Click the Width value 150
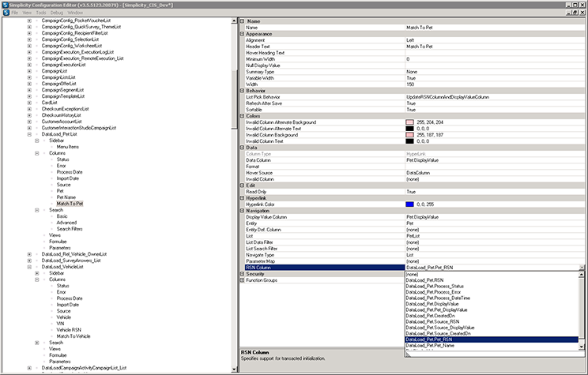 pyautogui.click(x=495, y=84)
